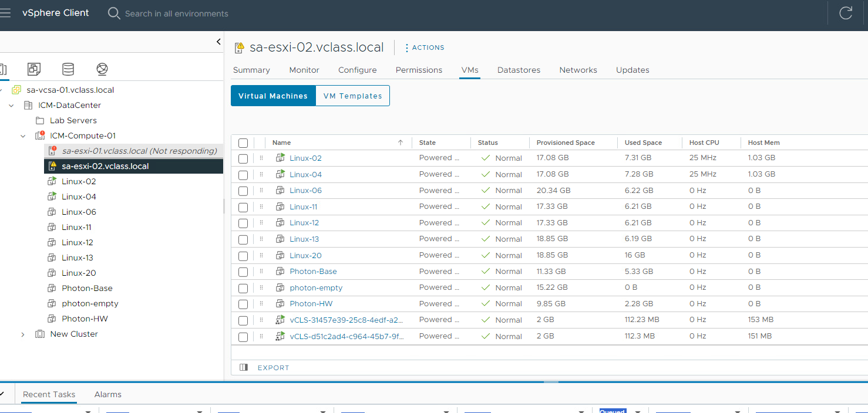868x413 pixels.
Task: Click the ICM-DataCenter datacenter icon
Action: point(28,105)
